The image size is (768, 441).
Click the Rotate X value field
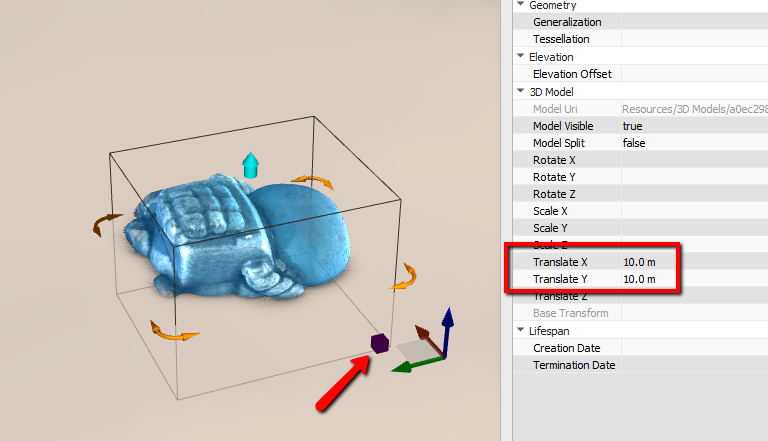pos(695,160)
